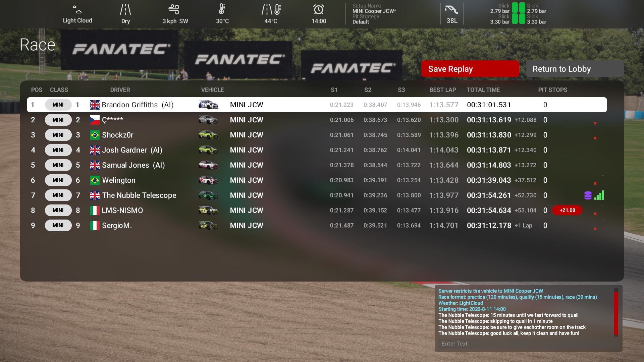Select driver Samual Jones (AI)

click(133, 165)
